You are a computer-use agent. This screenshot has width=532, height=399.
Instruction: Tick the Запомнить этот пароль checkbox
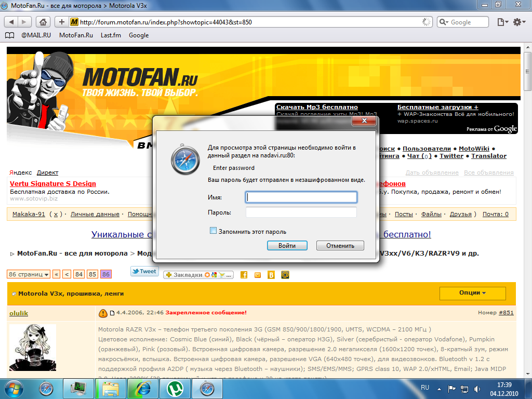pos(213,231)
